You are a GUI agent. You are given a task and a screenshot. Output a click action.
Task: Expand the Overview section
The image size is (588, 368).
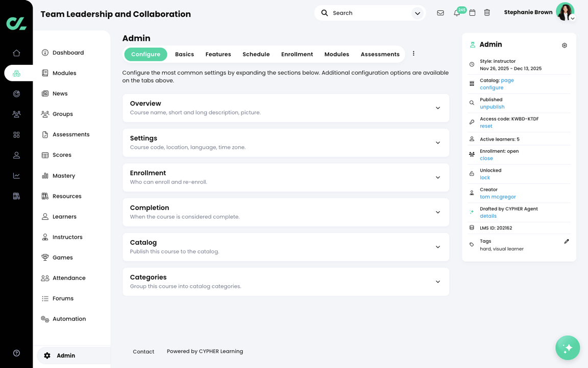click(286, 108)
